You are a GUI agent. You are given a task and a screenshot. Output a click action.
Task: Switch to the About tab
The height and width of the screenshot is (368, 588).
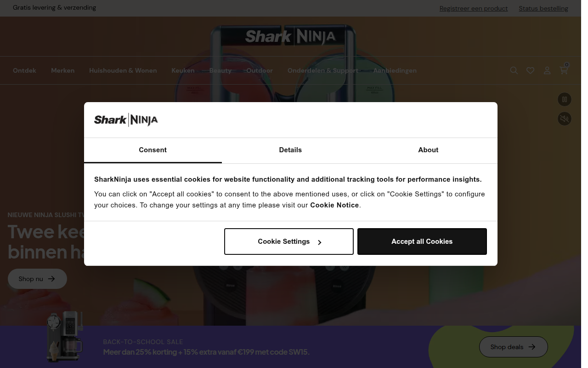[x=428, y=150]
